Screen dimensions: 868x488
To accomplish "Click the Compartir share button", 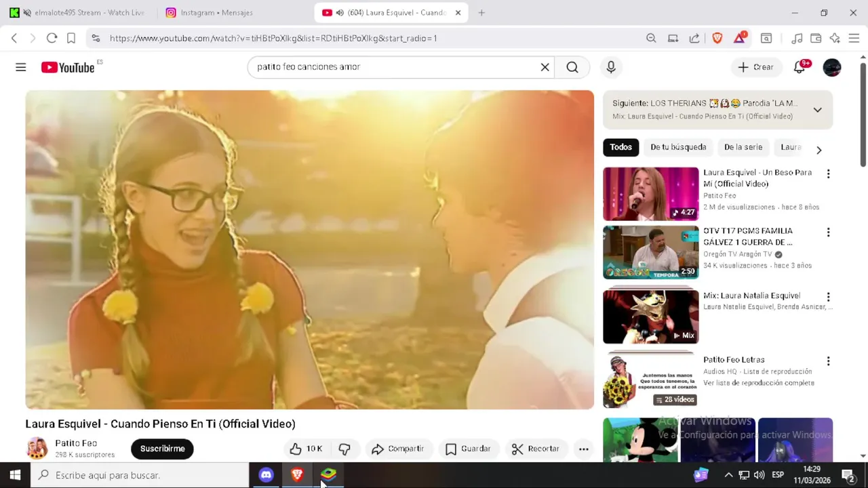I will point(398,449).
